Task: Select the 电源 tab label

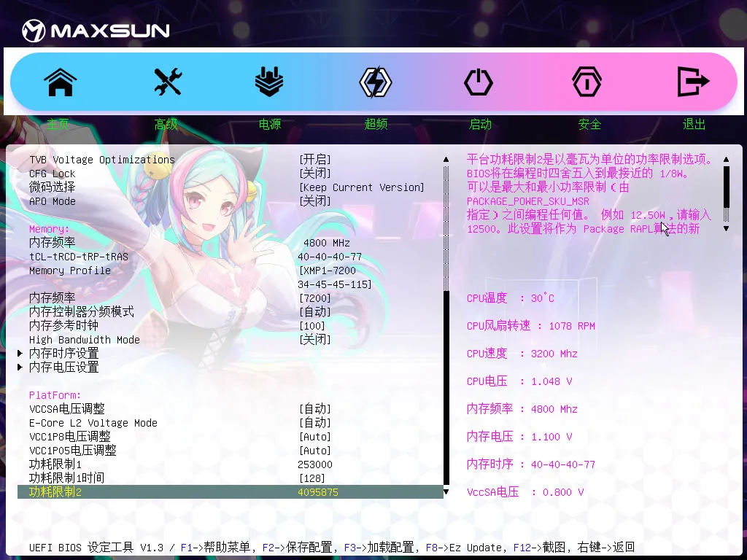Action: [270, 124]
